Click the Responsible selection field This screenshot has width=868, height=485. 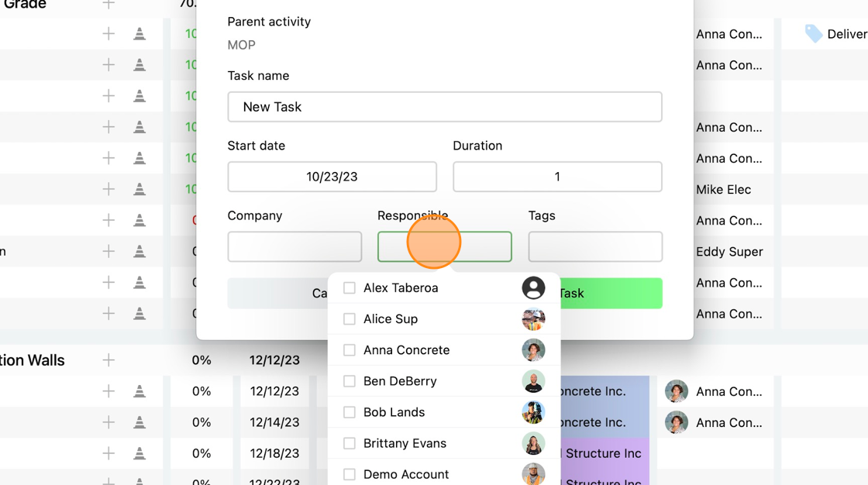445,246
